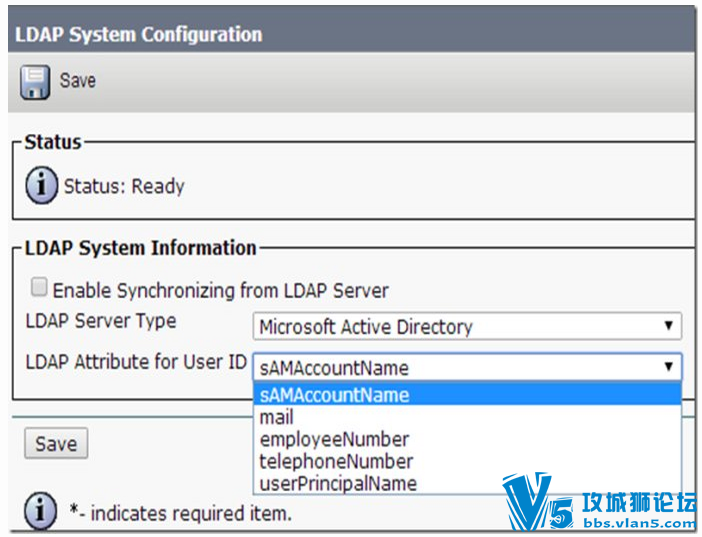Click the floppy disk Save icon

pos(34,82)
